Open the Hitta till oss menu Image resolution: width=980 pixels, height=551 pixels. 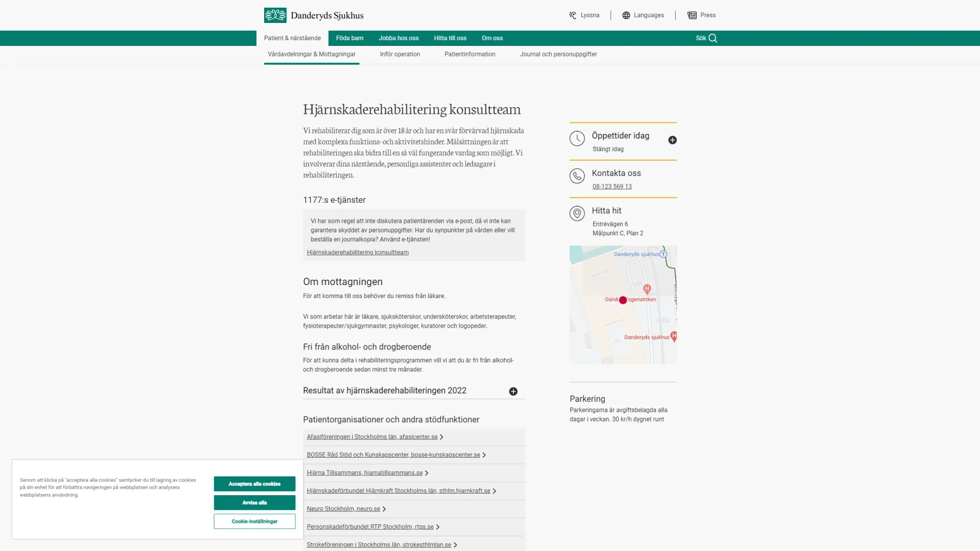[x=450, y=38]
